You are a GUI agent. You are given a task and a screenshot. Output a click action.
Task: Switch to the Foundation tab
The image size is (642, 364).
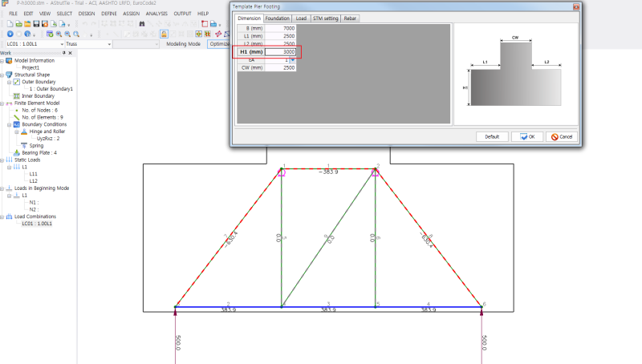click(x=277, y=18)
